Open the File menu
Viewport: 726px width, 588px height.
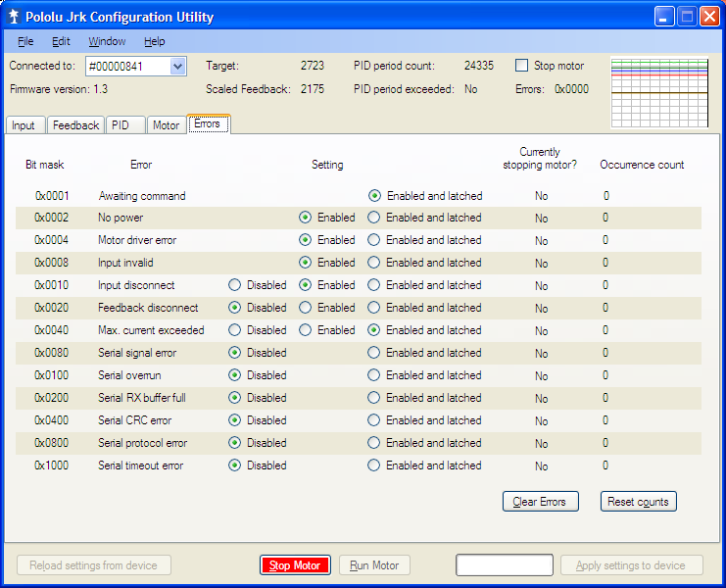coord(25,42)
